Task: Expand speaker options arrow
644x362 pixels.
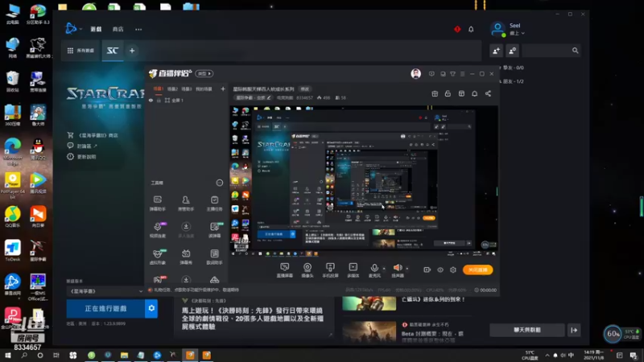Action: 407,269
